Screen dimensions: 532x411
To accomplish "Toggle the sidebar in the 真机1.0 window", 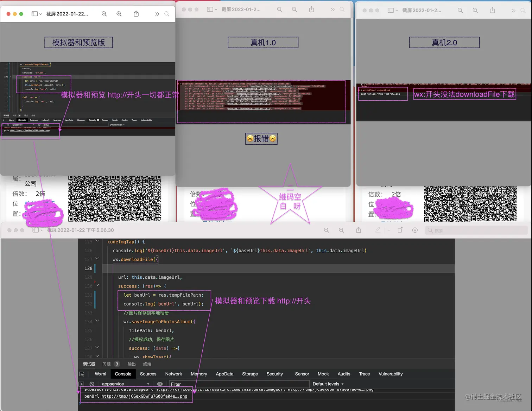I will (210, 10).
